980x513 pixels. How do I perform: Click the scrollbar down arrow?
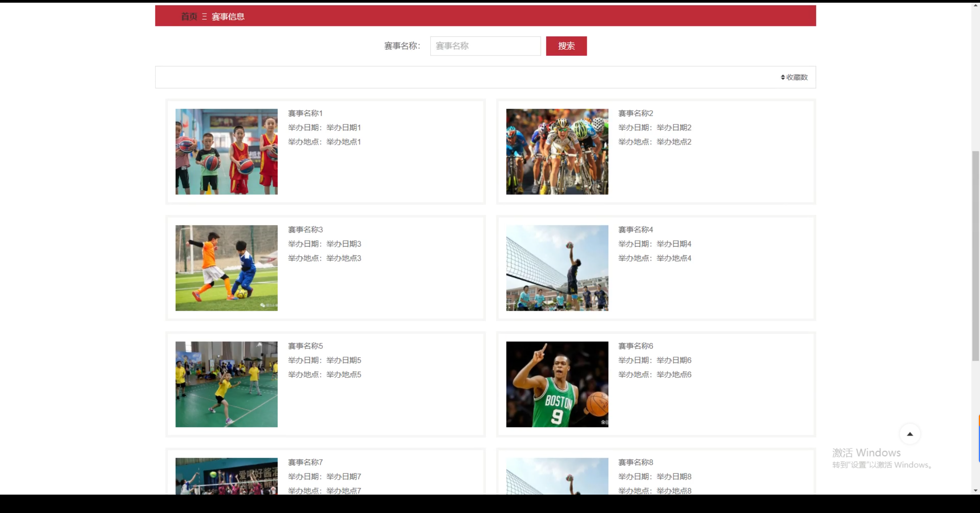point(975,490)
